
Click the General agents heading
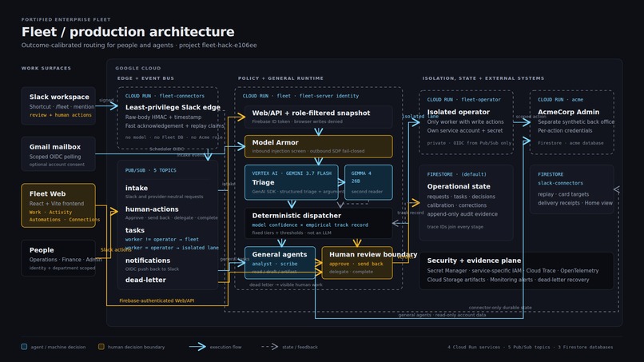coord(280,254)
